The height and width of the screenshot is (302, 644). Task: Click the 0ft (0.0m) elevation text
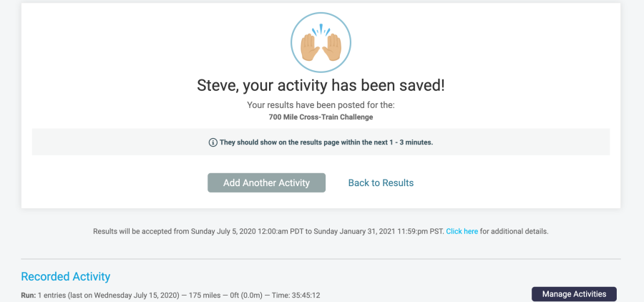(x=245, y=295)
